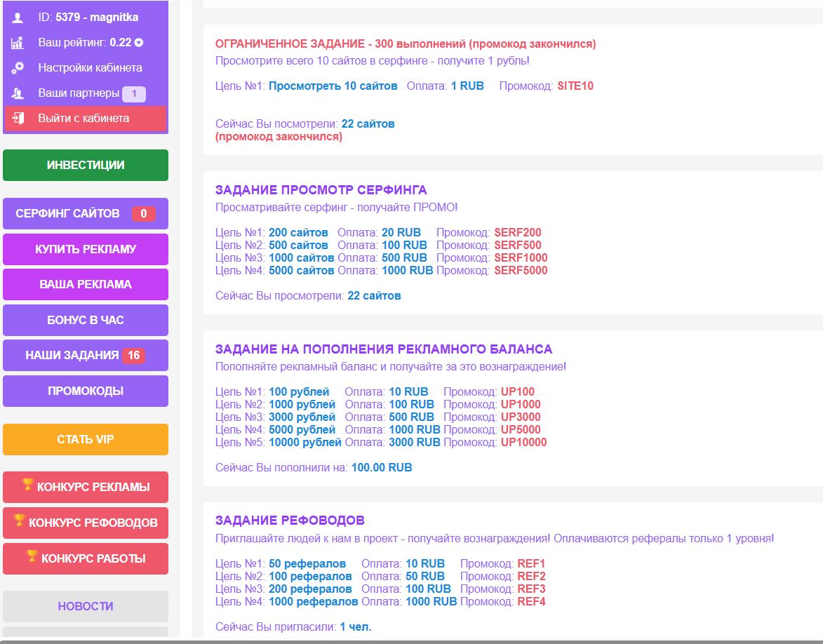Click the partners icon beside Ваши партнеры
The width and height of the screenshot is (823, 644).
tap(18, 93)
